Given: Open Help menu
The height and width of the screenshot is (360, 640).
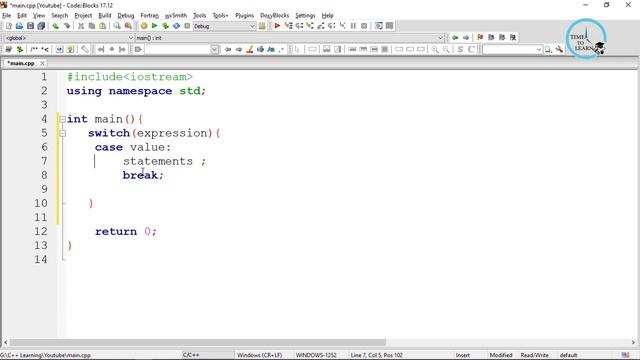Looking at the screenshot, I should (x=327, y=16).
